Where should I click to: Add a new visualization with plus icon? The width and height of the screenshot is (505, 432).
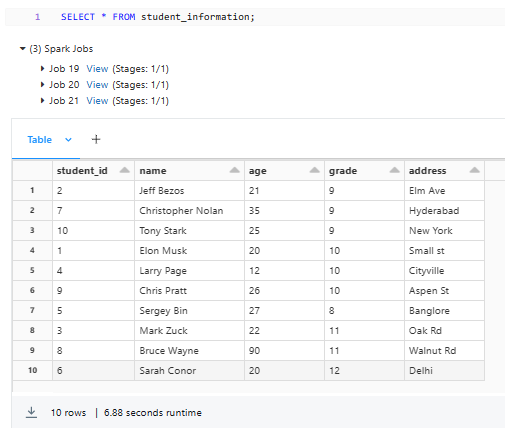(96, 139)
